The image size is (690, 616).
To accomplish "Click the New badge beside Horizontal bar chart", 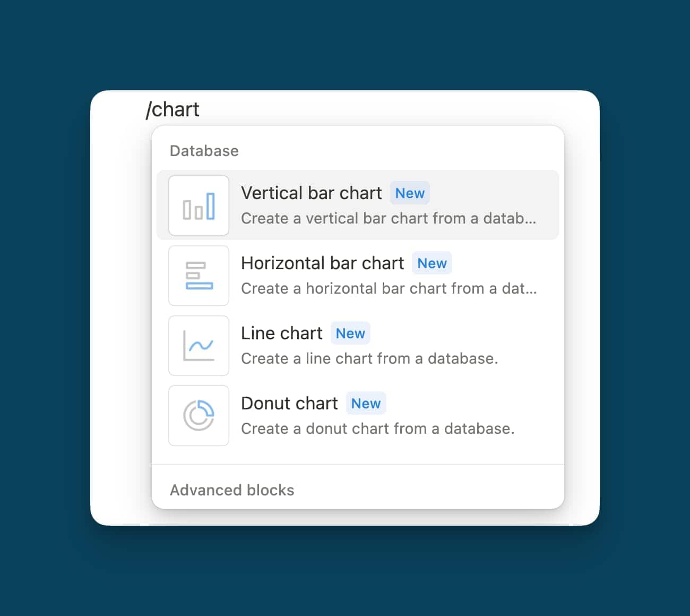I will tap(432, 263).
